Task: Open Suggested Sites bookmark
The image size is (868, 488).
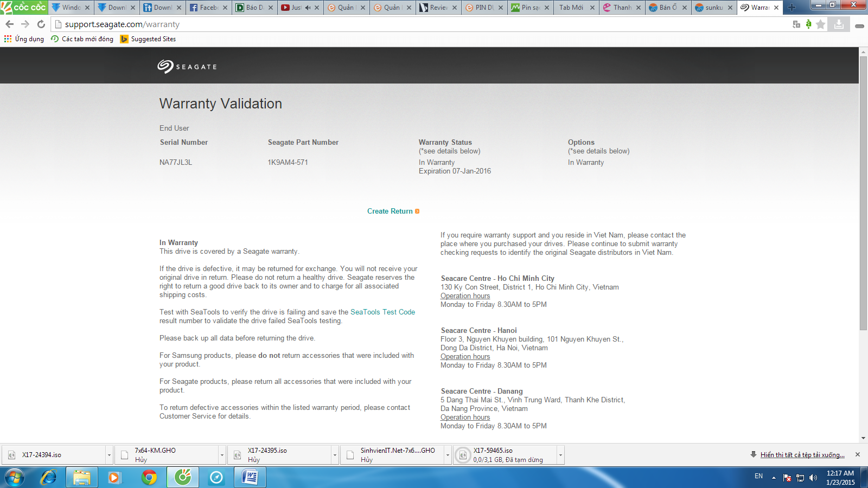Action: 148,39
